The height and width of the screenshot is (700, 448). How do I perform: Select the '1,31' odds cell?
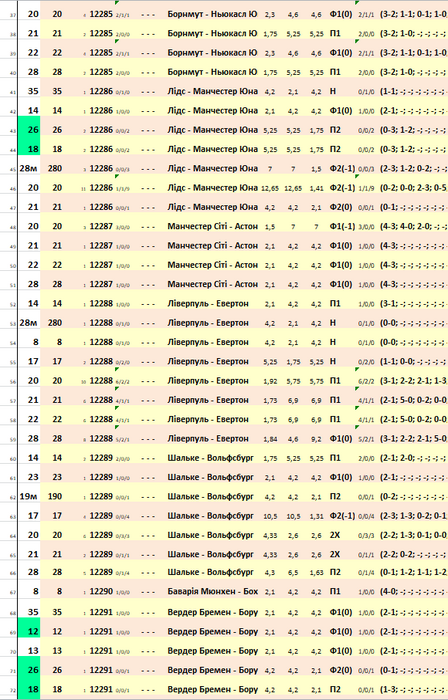coord(316,516)
